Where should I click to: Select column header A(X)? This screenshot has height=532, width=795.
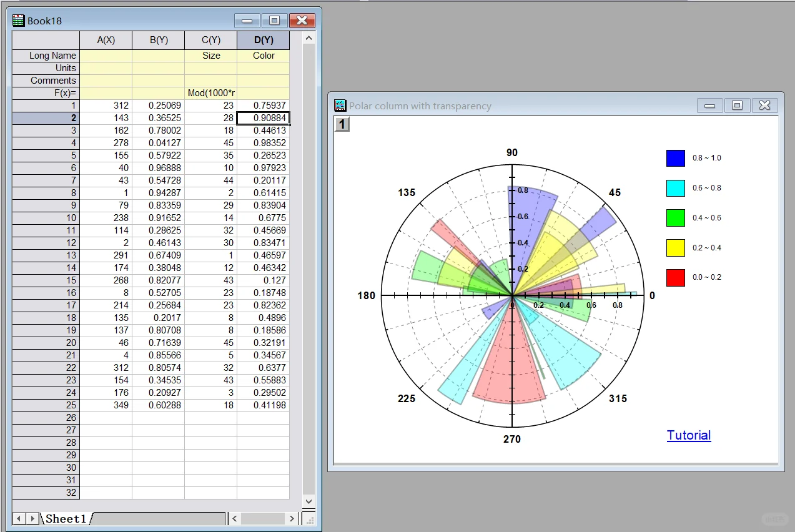point(106,40)
